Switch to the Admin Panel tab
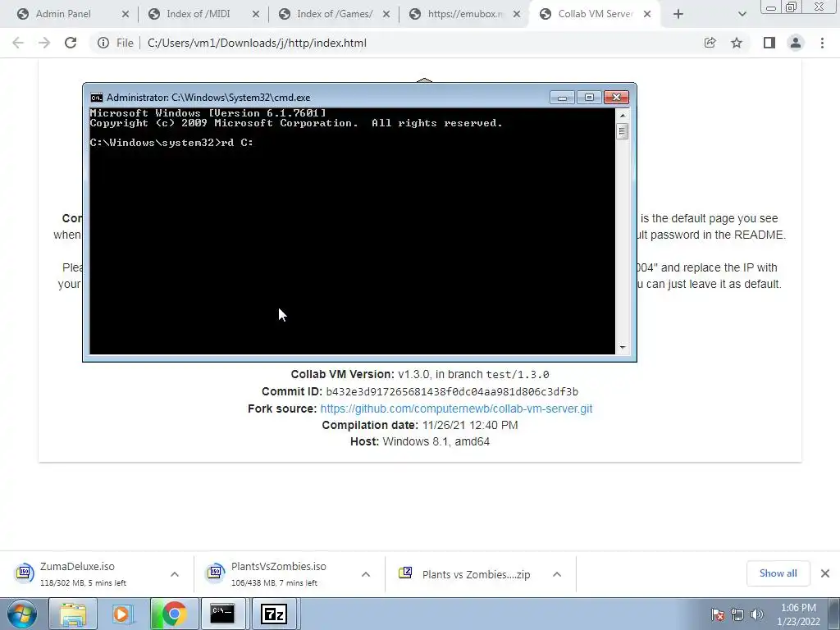This screenshot has width=840, height=630. point(63,14)
